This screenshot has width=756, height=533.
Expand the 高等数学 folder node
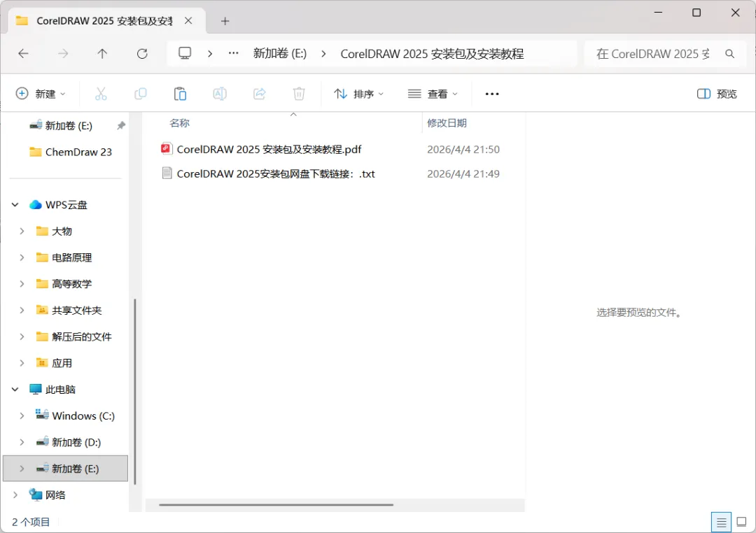pyautogui.click(x=22, y=284)
